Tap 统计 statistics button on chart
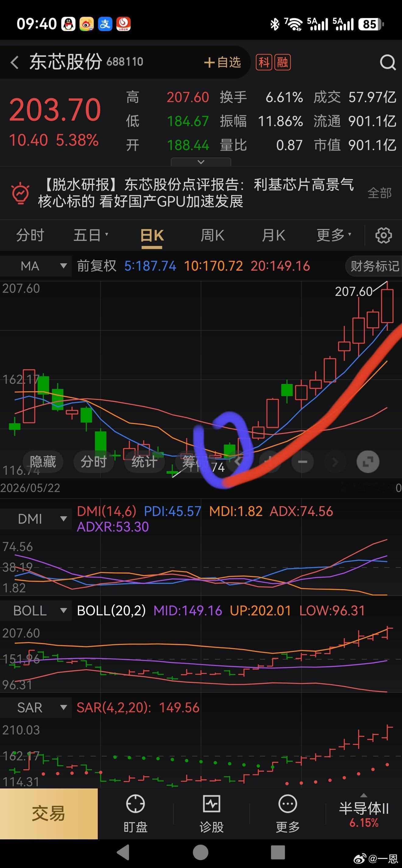The height and width of the screenshot is (868, 402). tap(144, 462)
